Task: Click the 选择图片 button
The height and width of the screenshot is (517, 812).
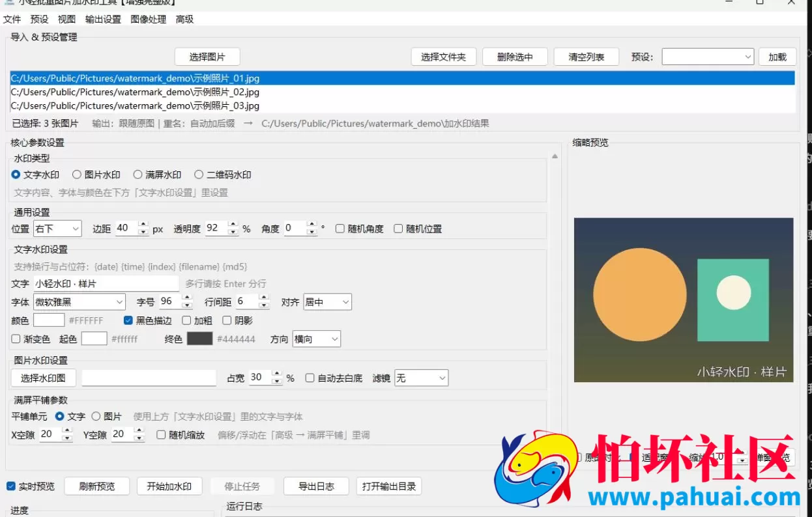Action: tap(207, 57)
